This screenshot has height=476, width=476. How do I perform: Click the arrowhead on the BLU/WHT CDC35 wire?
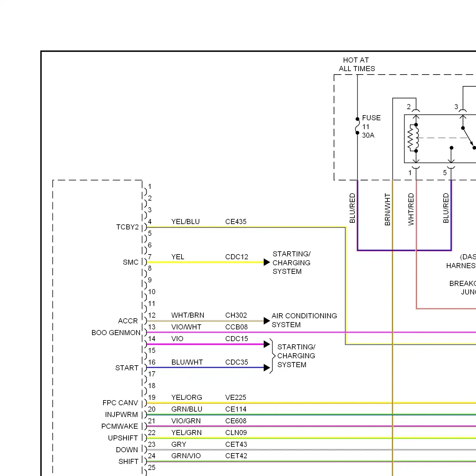point(267,368)
